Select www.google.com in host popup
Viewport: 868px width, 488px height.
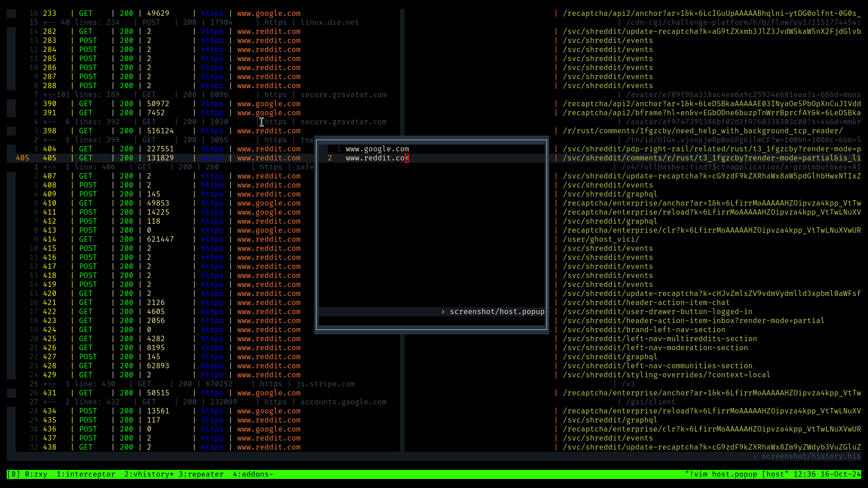coord(377,149)
